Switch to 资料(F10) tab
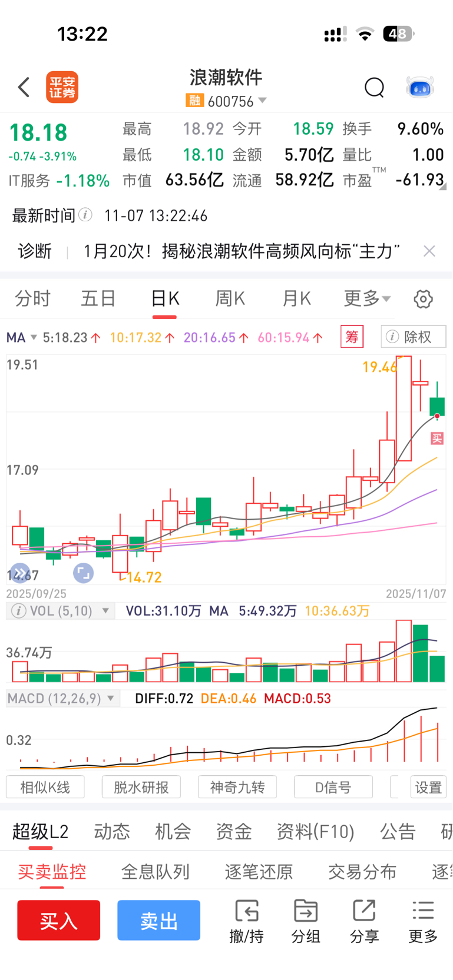 pos(316,831)
